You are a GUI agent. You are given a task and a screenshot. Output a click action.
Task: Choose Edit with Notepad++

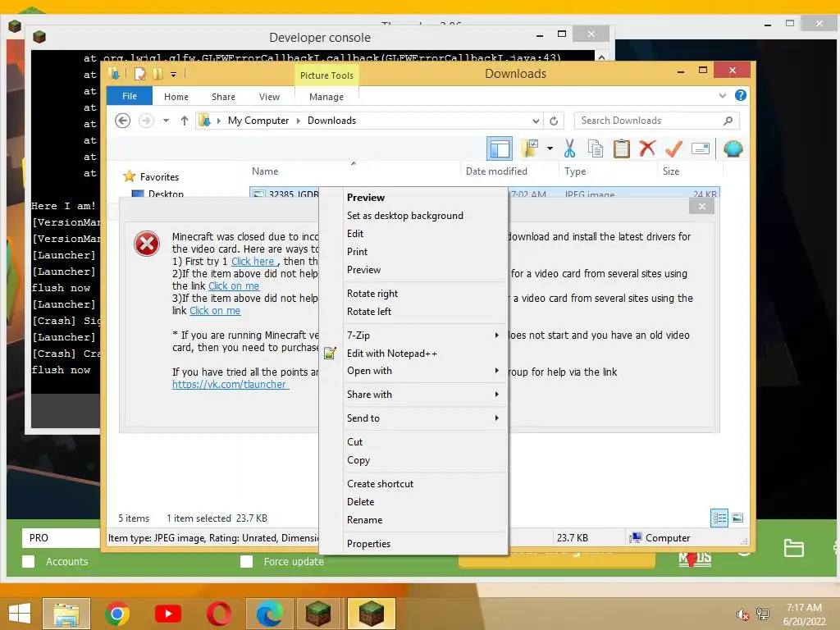391,353
